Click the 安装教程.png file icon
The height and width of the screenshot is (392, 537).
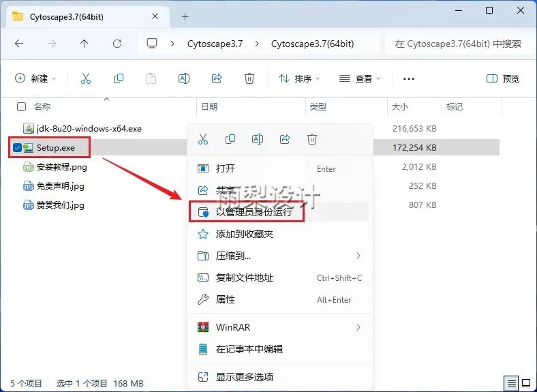pyautogui.click(x=29, y=167)
